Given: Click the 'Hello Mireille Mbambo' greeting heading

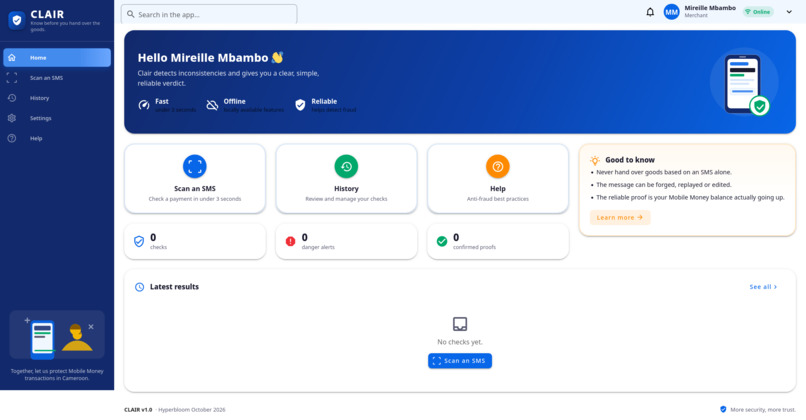Looking at the screenshot, I should pos(203,58).
